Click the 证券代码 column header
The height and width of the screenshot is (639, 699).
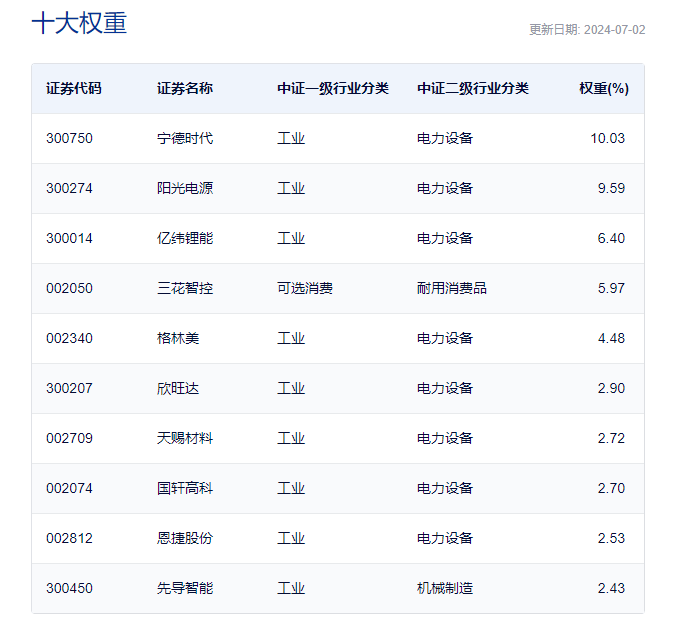[x=74, y=88]
